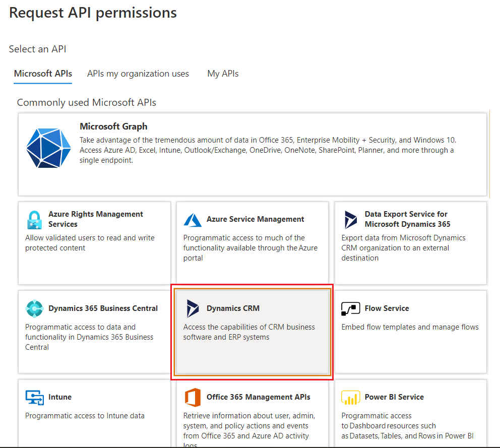Select Office 365 Management APIs title
Viewport: 500px width, 448px height.
[x=258, y=397]
